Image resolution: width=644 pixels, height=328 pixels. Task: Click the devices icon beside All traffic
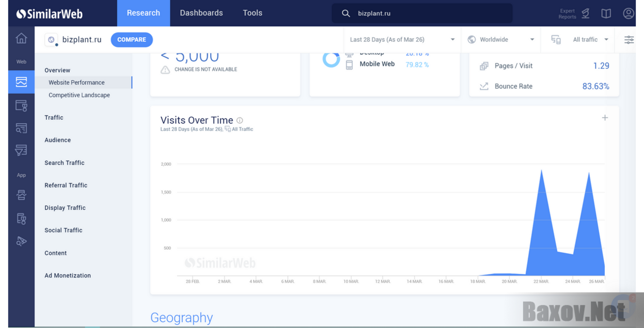[556, 40]
